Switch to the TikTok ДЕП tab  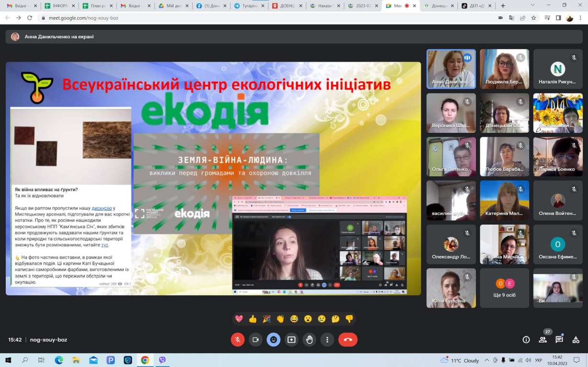(477, 6)
